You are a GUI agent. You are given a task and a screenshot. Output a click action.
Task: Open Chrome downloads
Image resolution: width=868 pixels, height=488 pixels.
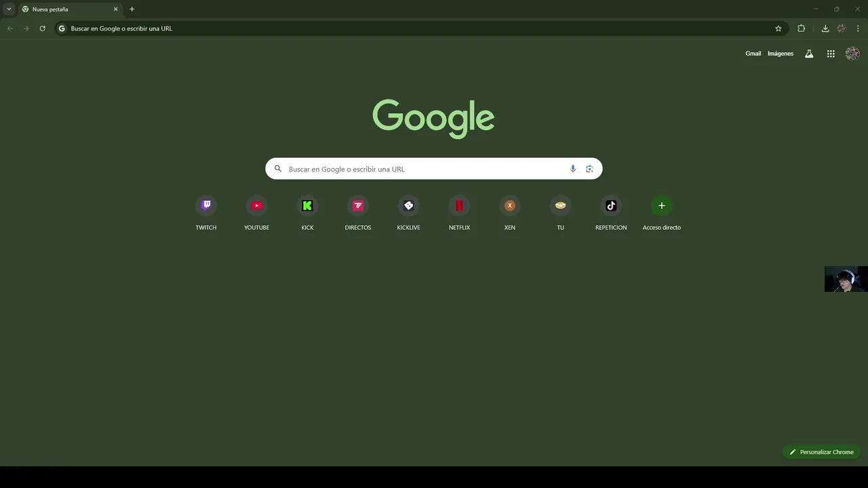[x=825, y=28]
